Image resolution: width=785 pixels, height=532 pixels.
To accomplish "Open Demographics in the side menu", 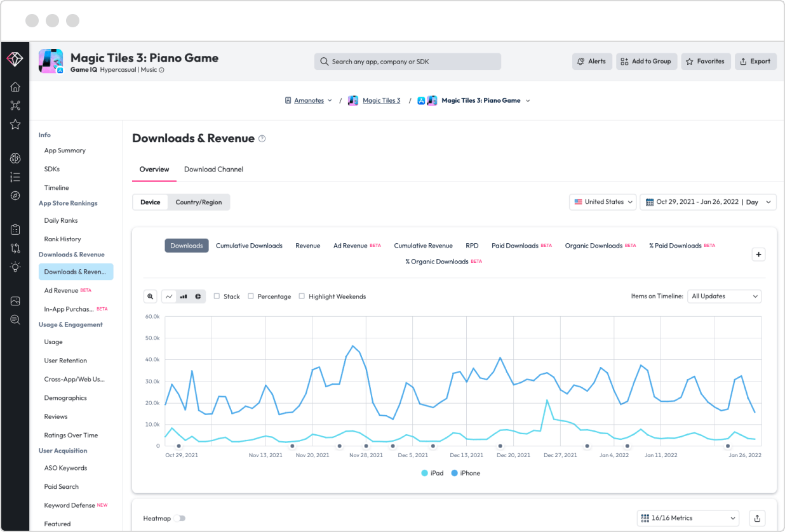I will click(x=65, y=398).
